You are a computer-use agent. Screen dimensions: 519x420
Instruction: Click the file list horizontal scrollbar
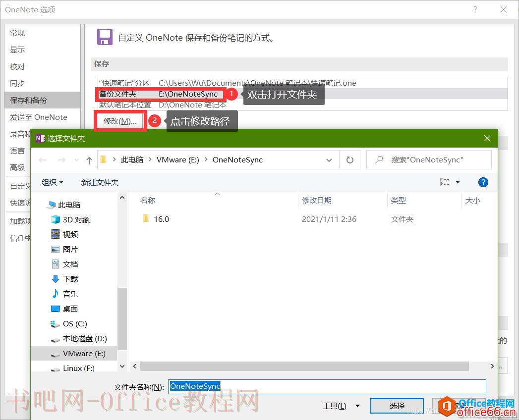tap(304, 366)
